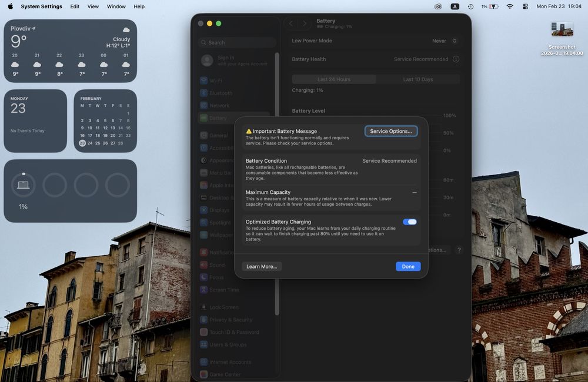Click the Search field in the sidebar
Screen dimensions: 588x382
[x=237, y=42]
